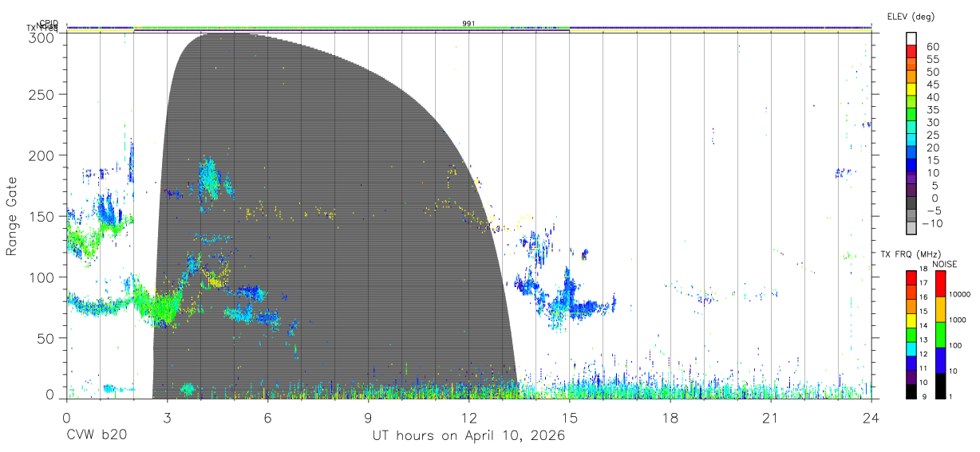980x452 pixels.
Task: Select the white top ELEV colorbar swatch
Action: click(x=912, y=39)
